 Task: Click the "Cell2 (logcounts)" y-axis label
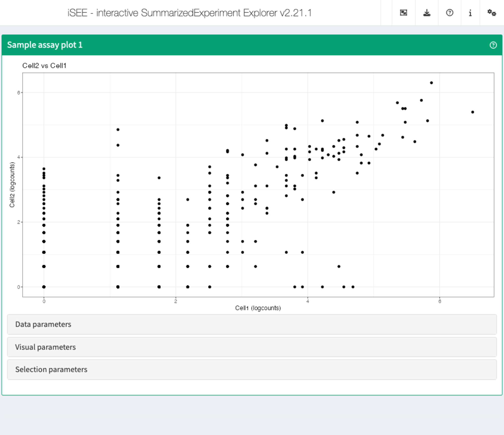tap(12, 185)
